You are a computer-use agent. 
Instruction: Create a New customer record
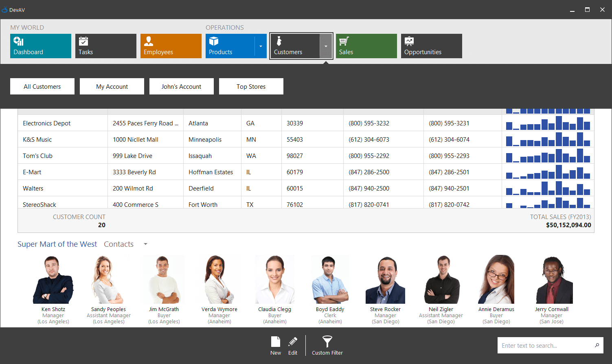[276, 346]
